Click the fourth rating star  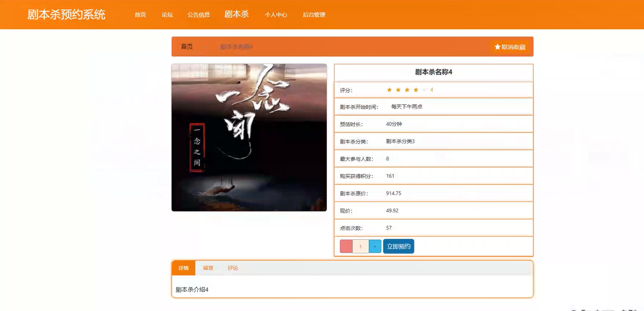click(x=416, y=90)
